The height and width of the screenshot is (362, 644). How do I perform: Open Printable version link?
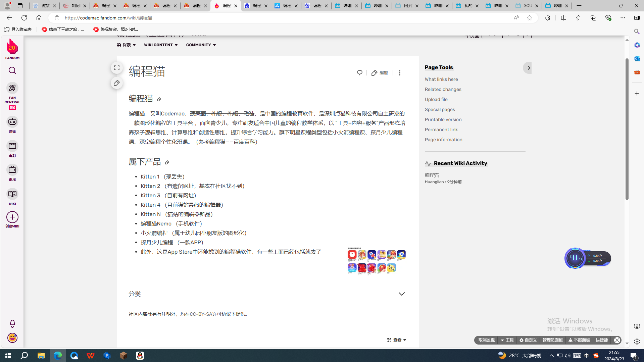click(x=443, y=119)
